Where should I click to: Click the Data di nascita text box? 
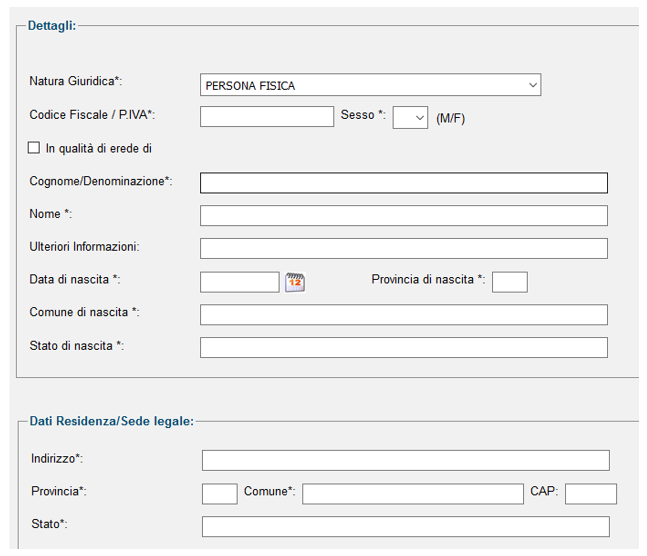[239, 282]
